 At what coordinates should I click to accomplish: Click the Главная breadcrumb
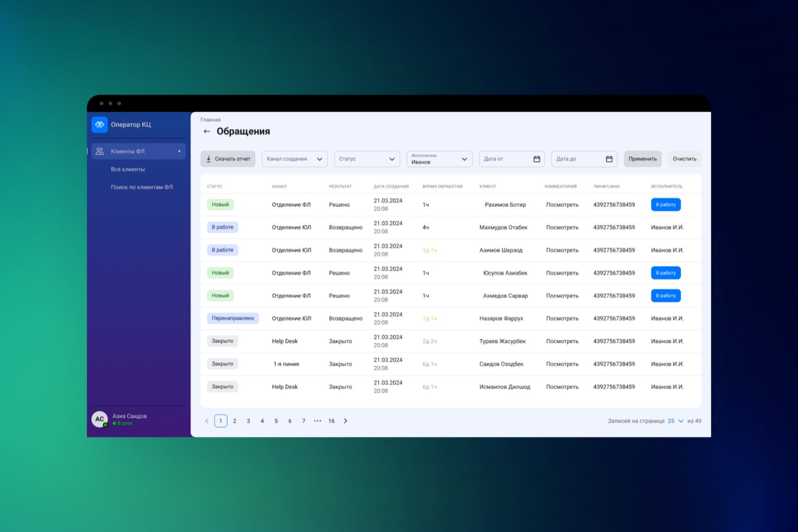coord(210,120)
